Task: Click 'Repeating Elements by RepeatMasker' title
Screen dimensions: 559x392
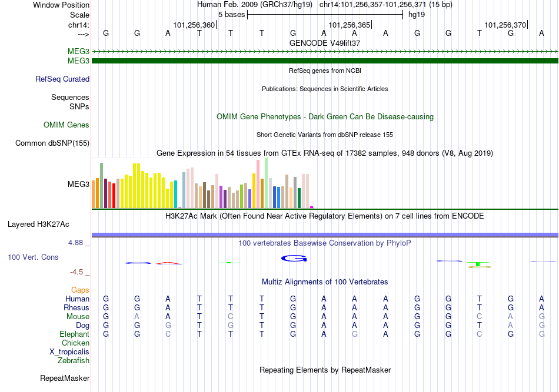Action: click(x=325, y=370)
